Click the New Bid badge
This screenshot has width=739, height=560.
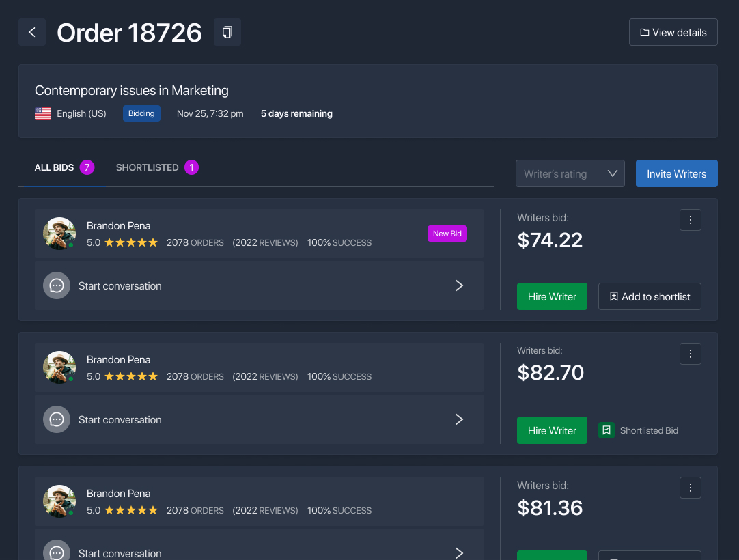click(x=447, y=234)
